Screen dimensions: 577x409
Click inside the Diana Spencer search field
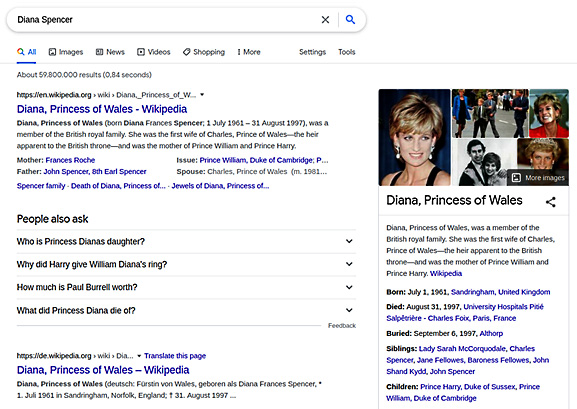[162, 20]
